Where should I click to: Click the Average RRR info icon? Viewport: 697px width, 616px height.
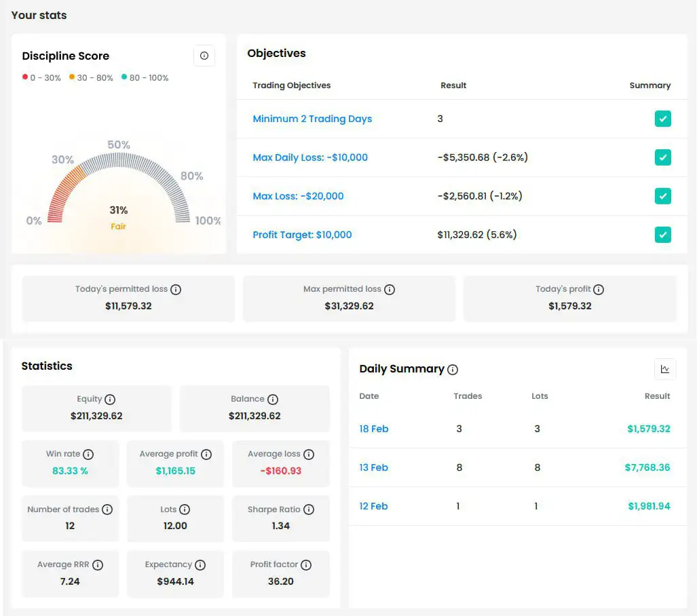(x=98, y=565)
